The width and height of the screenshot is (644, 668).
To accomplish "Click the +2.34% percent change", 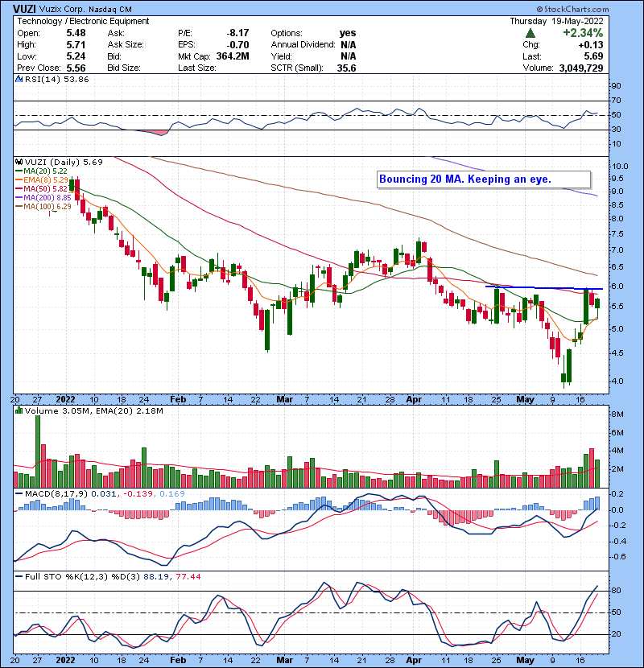I will coord(583,33).
